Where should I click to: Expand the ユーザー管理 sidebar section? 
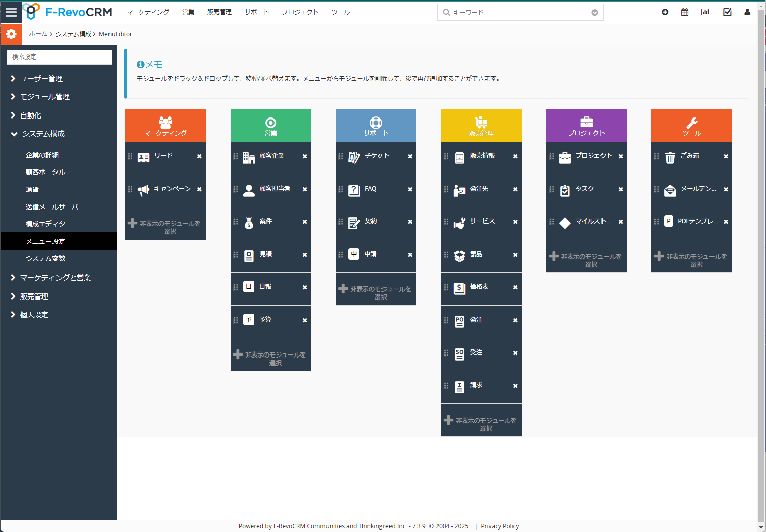(42, 78)
